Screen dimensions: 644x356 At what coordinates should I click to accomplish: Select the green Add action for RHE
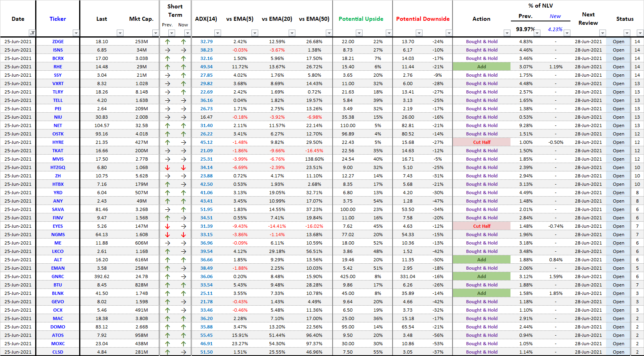tap(482, 67)
